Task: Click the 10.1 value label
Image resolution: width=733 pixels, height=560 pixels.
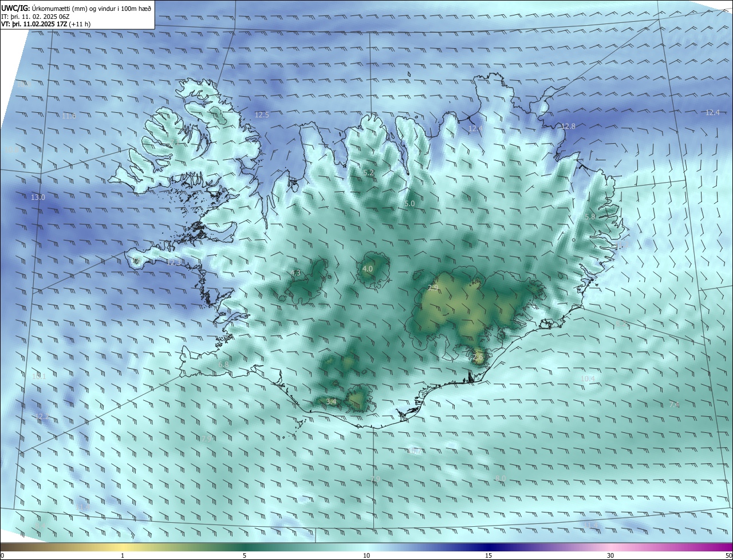Action: (x=39, y=377)
